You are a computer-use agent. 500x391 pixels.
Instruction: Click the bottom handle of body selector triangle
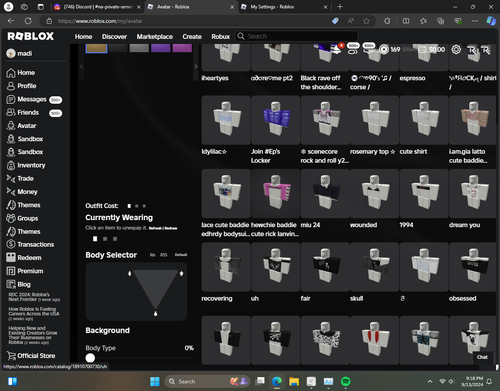coord(155,314)
